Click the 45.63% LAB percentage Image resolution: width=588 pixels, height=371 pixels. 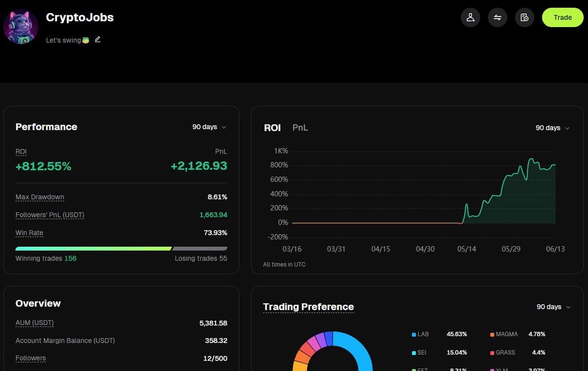point(457,334)
